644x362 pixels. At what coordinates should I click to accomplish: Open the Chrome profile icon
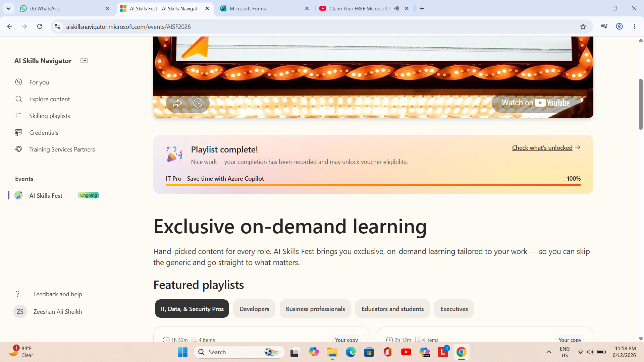coord(619,26)
